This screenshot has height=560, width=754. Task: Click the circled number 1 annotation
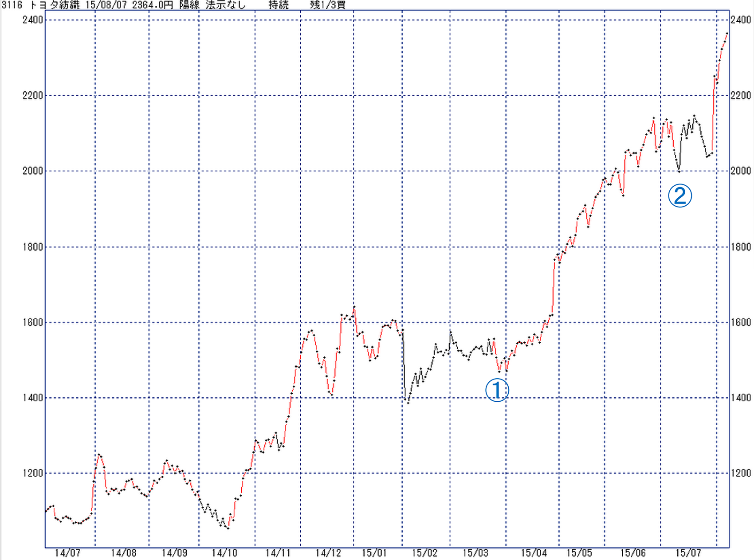point(497,390)
